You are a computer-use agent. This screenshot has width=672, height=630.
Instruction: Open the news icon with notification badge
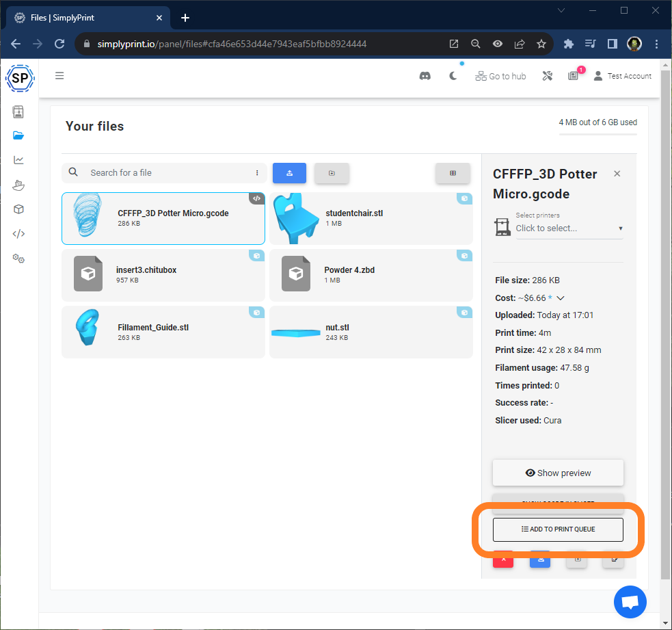[x=574, y=76]
